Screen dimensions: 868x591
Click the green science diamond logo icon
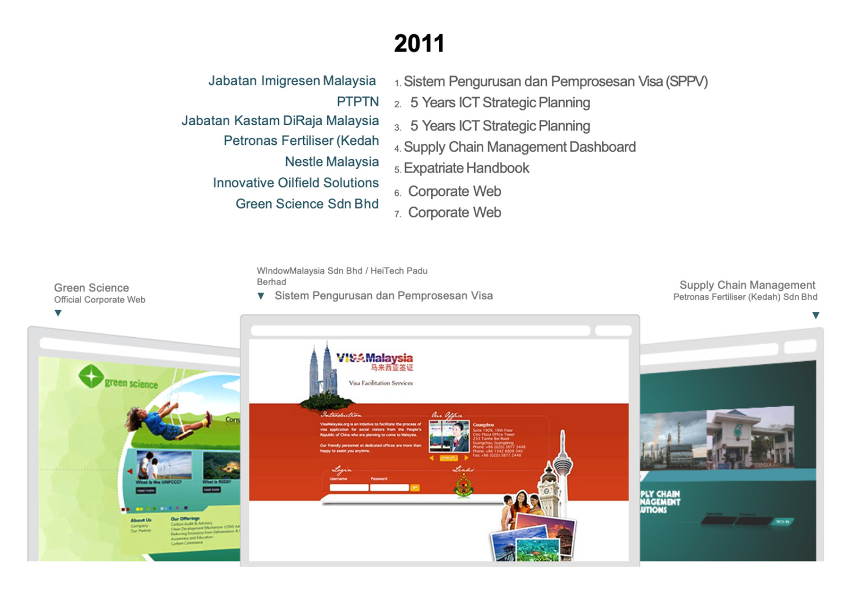91,376
